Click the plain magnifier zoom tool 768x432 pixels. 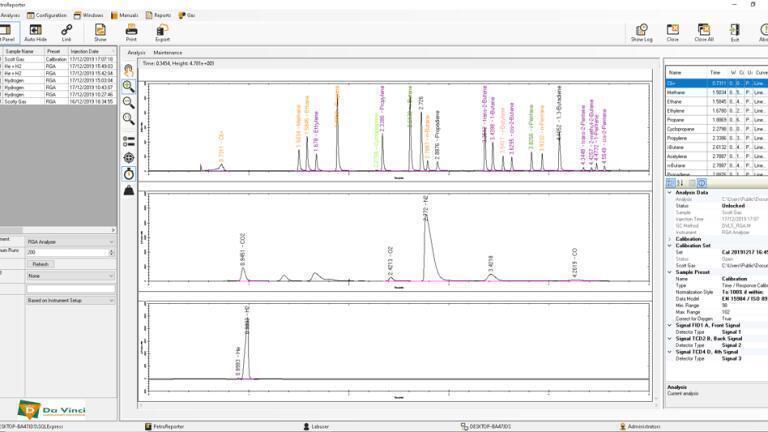coord(128,119)
